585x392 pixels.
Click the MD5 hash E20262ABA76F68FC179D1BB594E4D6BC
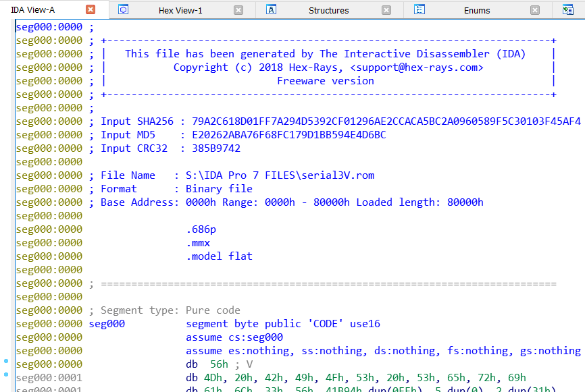point(288,135)
